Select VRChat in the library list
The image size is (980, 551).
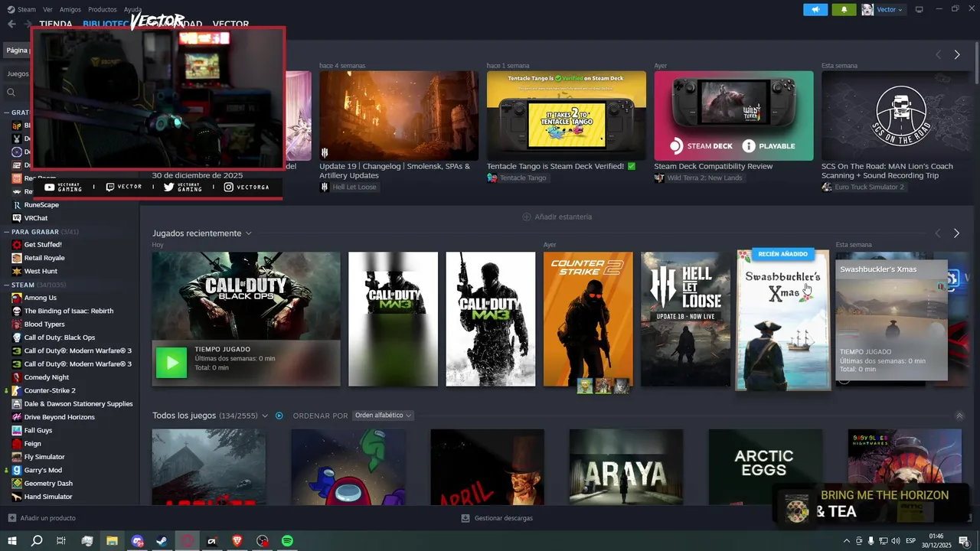36,218
